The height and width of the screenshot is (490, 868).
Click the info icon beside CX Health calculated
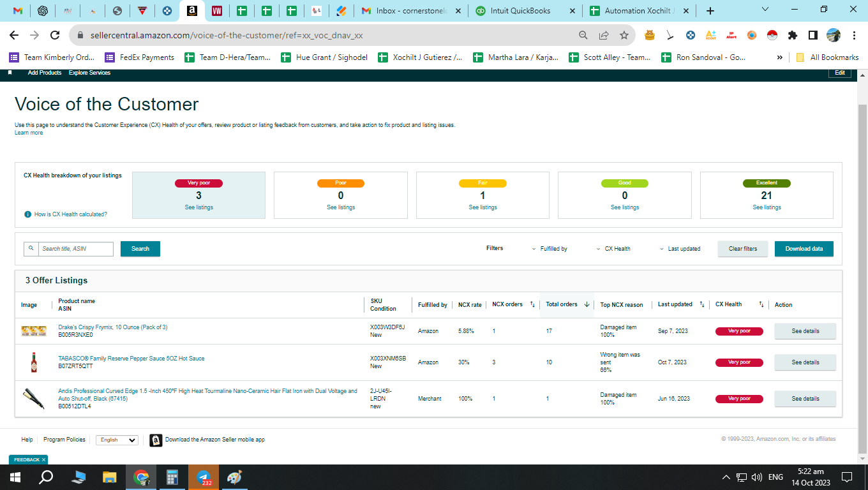[27, 214]
